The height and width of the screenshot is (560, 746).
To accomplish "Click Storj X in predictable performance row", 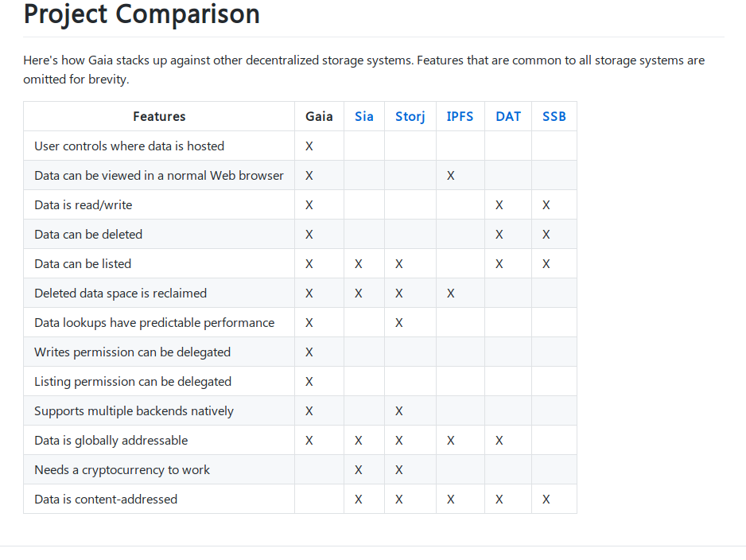I will [x=398, y=323].
